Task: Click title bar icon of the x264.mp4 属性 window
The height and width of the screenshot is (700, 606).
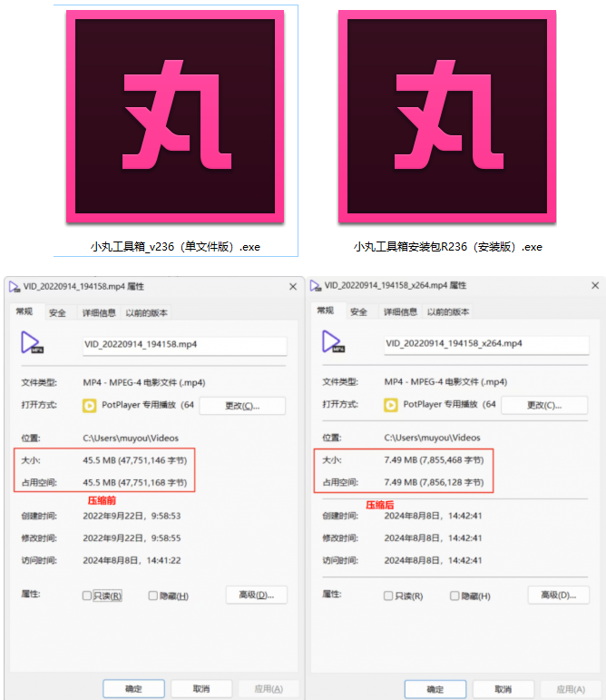Action: tap(316, 286)
